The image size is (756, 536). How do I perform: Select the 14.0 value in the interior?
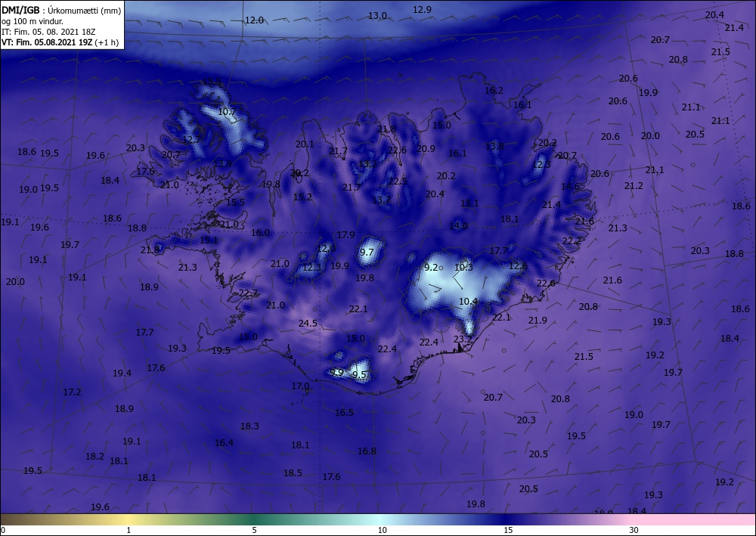click(x=459, y=225)
